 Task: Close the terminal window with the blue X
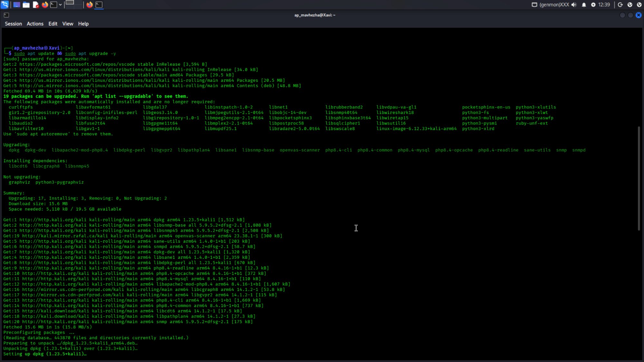639,15
